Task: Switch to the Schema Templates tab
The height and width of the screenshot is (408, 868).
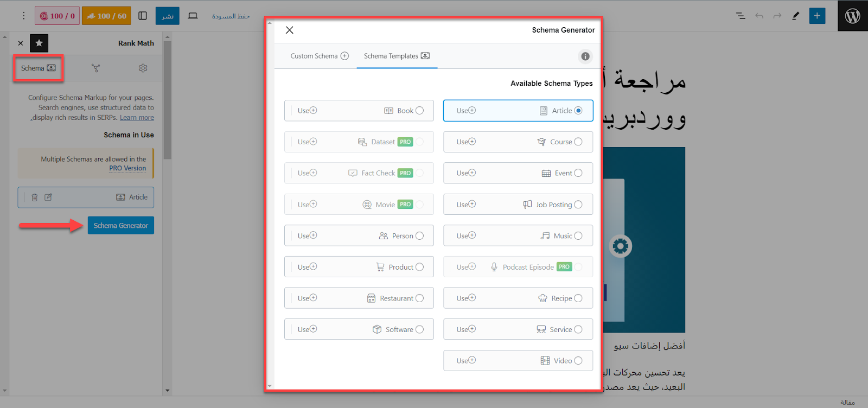Action: click(x=397, y=56)
